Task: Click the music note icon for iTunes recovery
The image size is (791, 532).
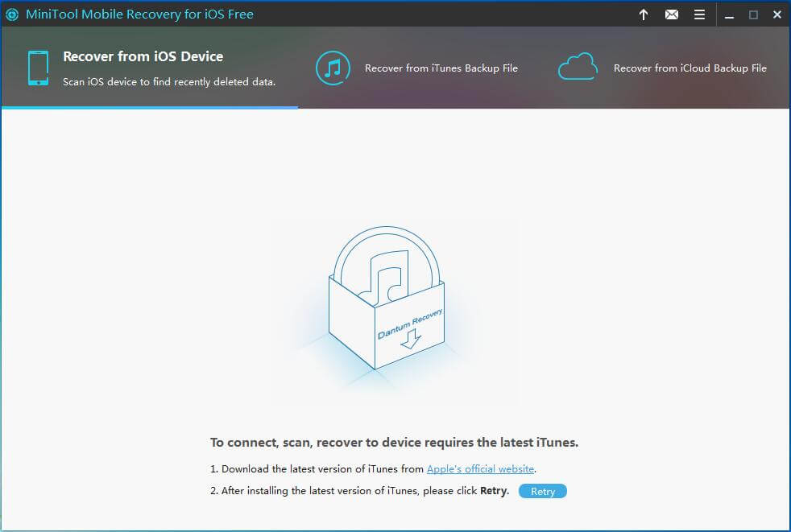Action: click(333, 68)
